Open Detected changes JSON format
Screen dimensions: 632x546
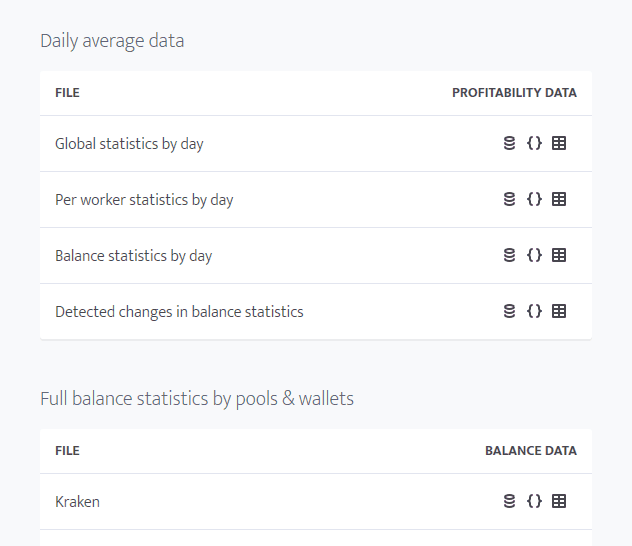pyautogui.click(x=534, y=311)
